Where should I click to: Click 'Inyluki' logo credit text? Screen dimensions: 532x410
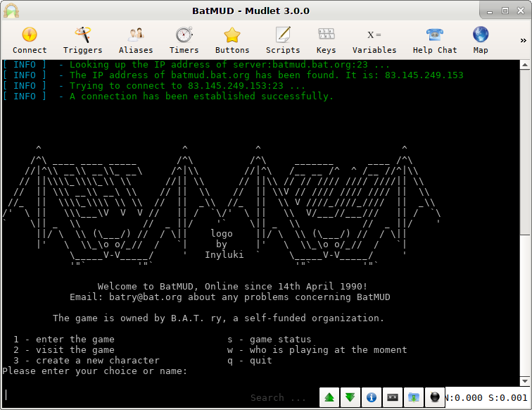(224, 255)
